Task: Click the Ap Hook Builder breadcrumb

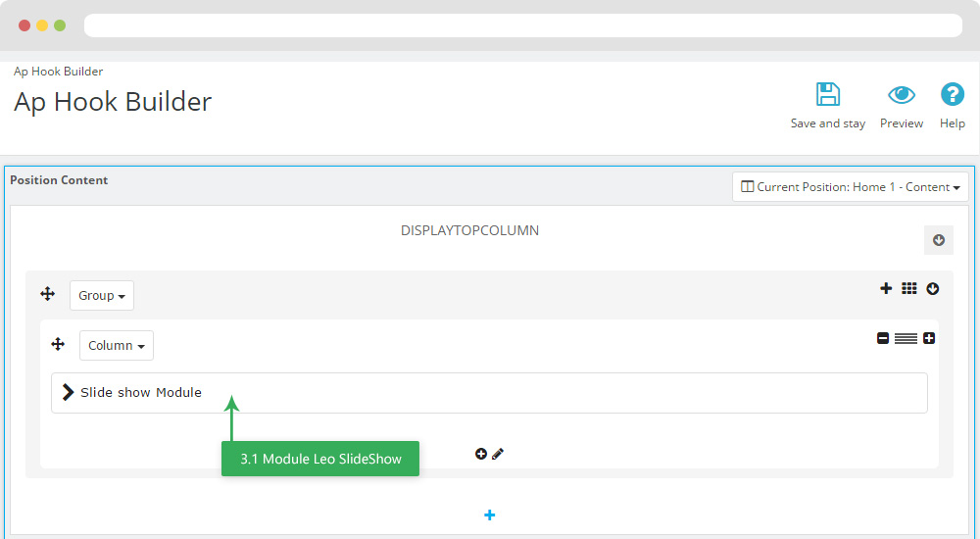Action: pos(58,72)
